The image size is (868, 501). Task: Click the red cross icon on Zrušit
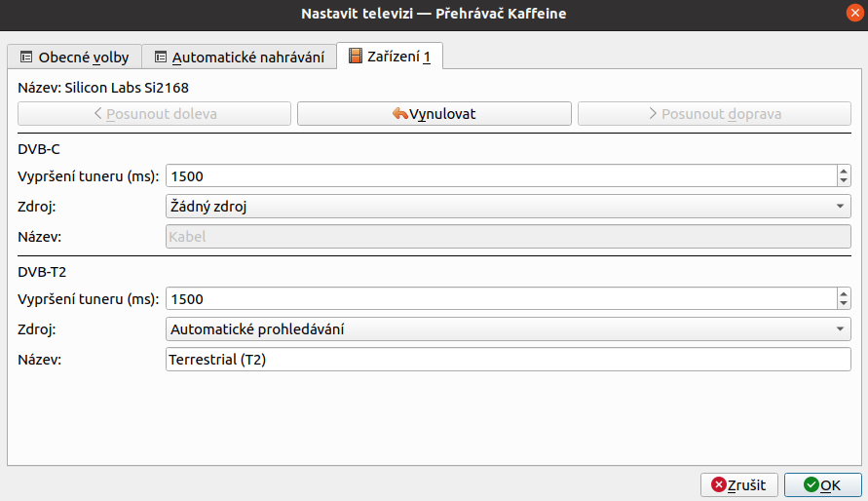pyautogui.click(x=719, y=485)
